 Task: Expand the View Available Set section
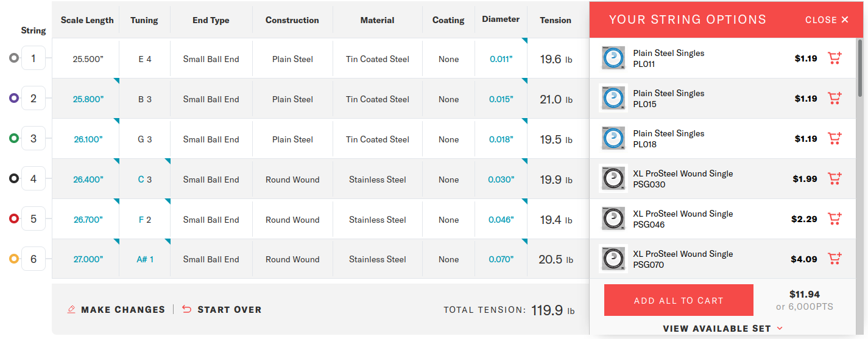722,329
